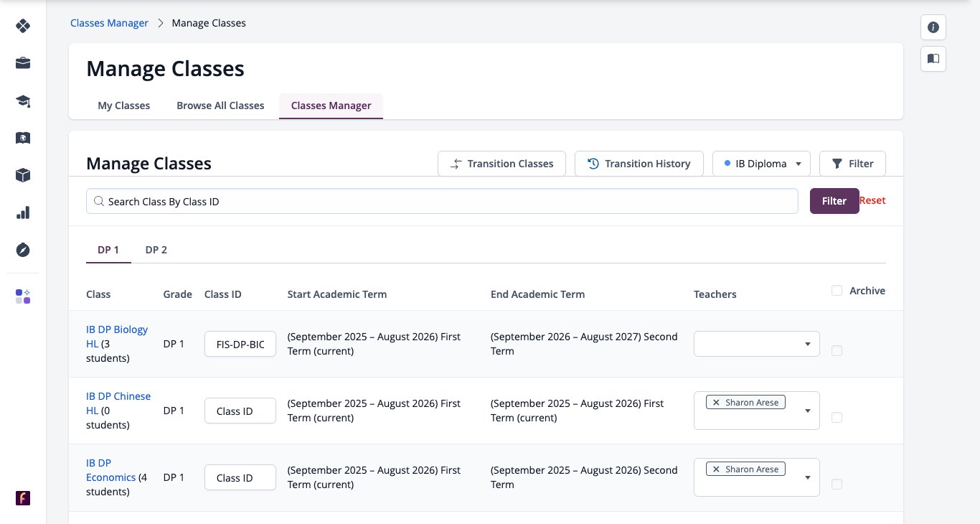Click the Transition Classes button
This screenshot has height=524, width=980.
click(x=501, y=164)
